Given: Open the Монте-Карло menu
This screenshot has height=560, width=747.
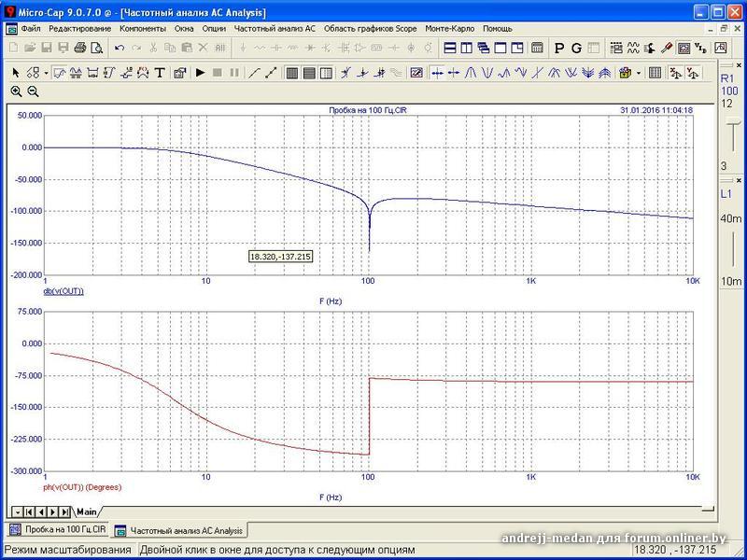Looking at the screenshot, I should 449,28.
